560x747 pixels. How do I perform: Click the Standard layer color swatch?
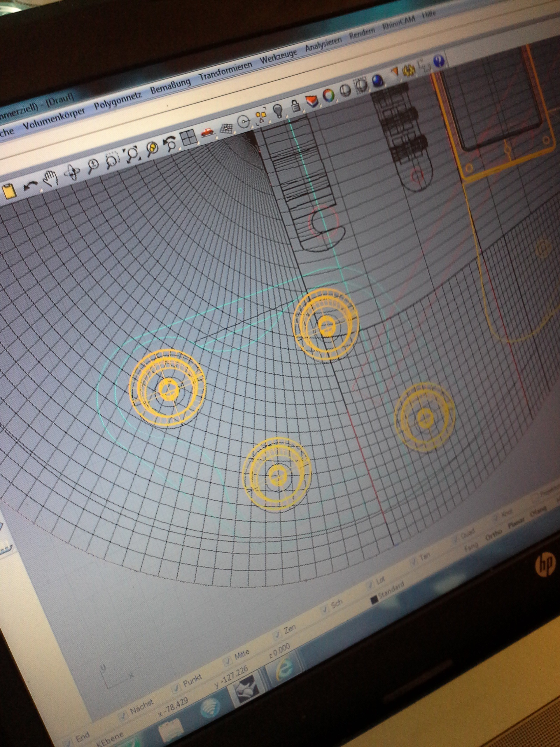374,600
